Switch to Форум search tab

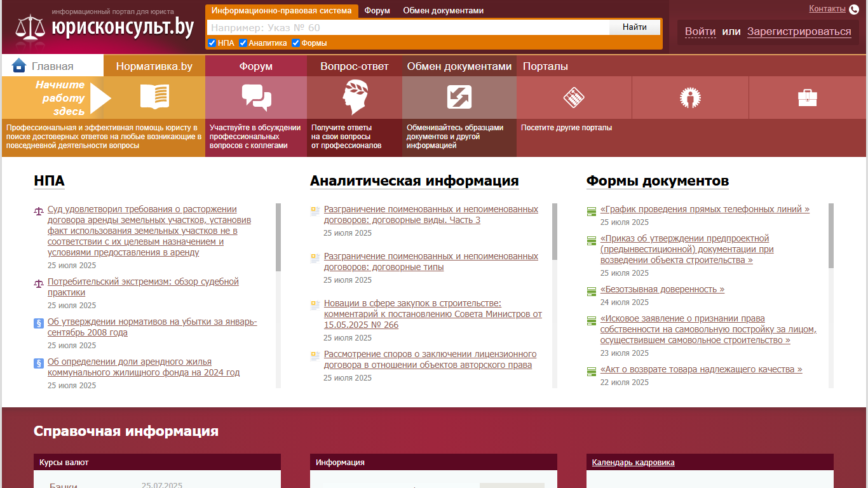377,11
